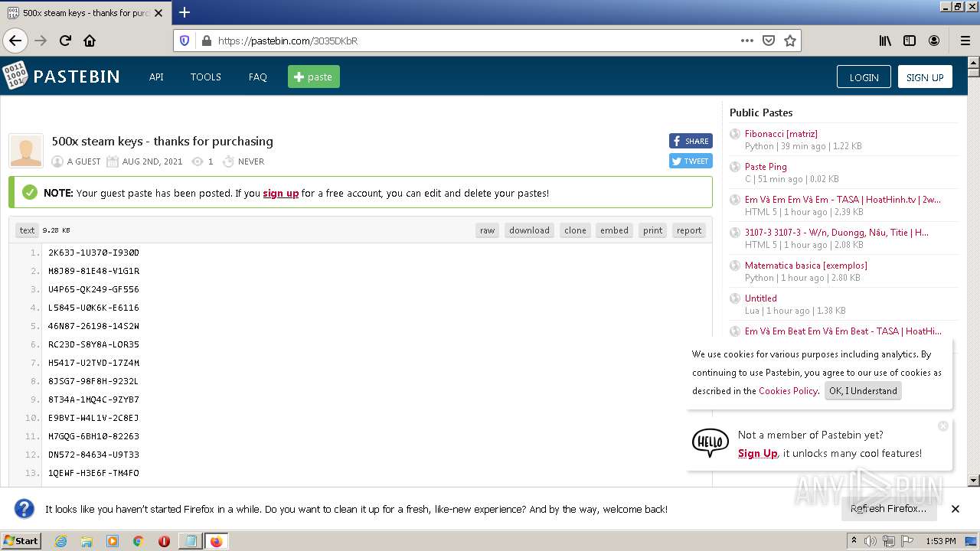Click the guest user avatar
Screen dimensions: 980x551
[26, 150]
